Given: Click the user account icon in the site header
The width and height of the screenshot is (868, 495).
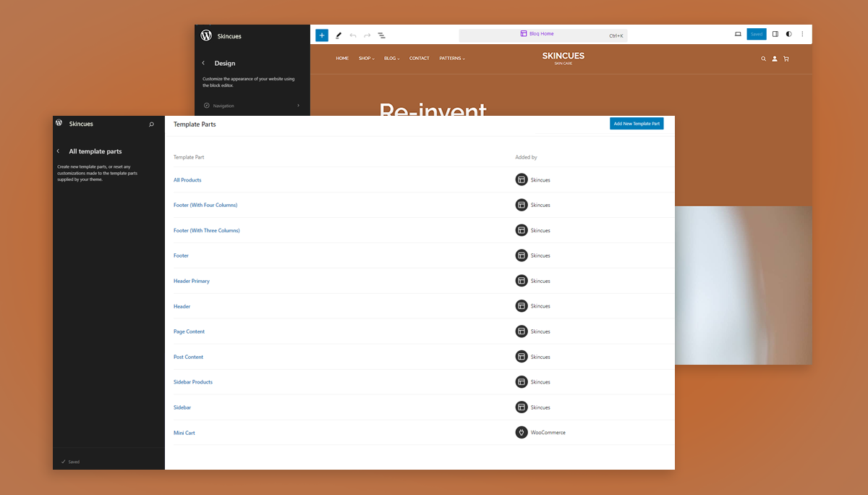Looking at the screenshot, I should 774,59.
